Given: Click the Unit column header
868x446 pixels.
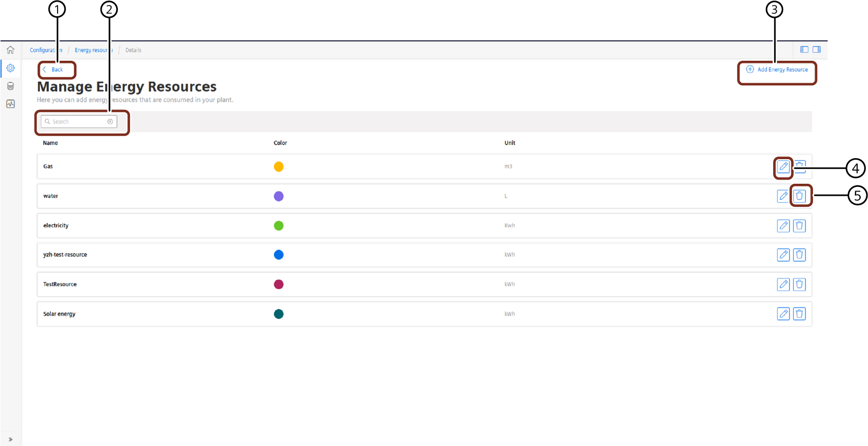Looking at the screenshot, I should point(510,143).
